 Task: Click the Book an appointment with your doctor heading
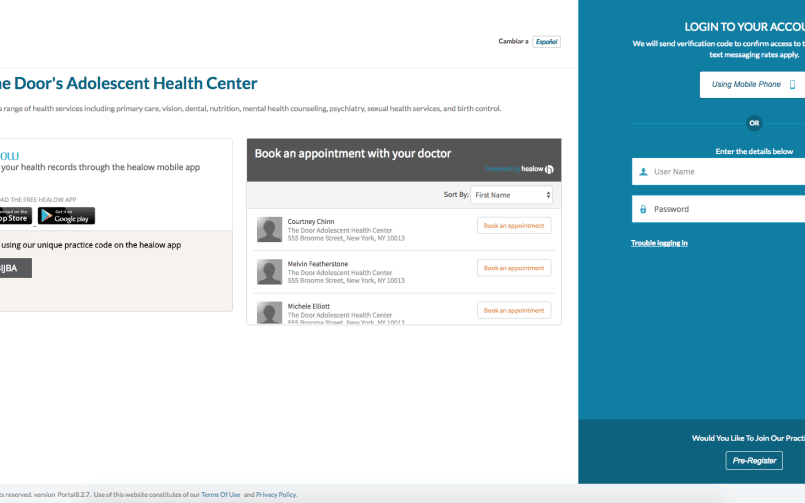click(353, 153)
